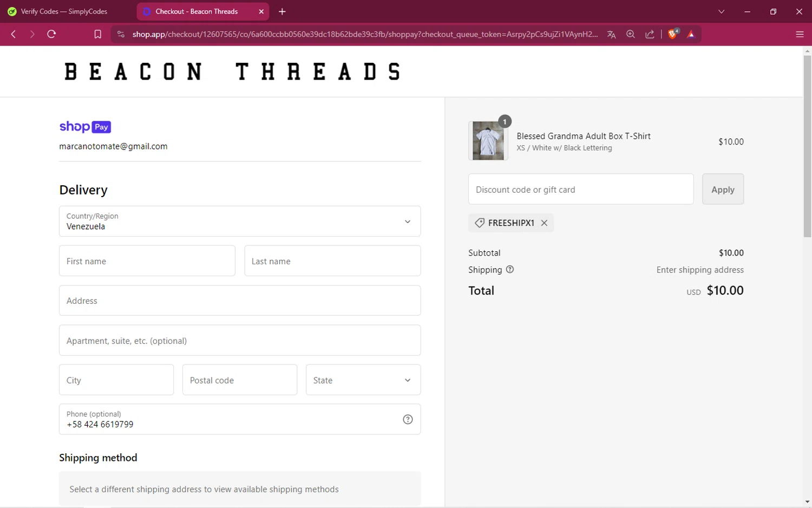Share this page using the share icon
812x508 pixels.
650,34
